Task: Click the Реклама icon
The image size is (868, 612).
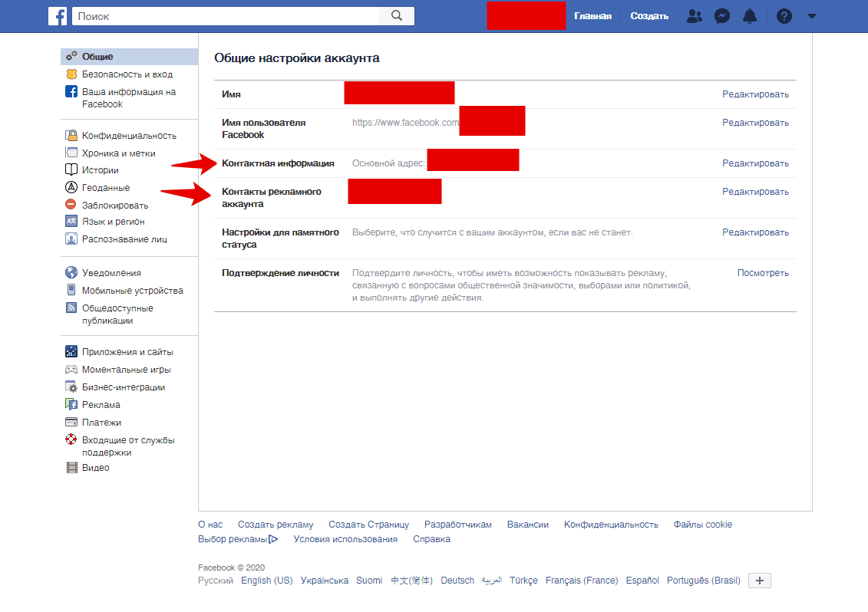Action: coord(71,404)
